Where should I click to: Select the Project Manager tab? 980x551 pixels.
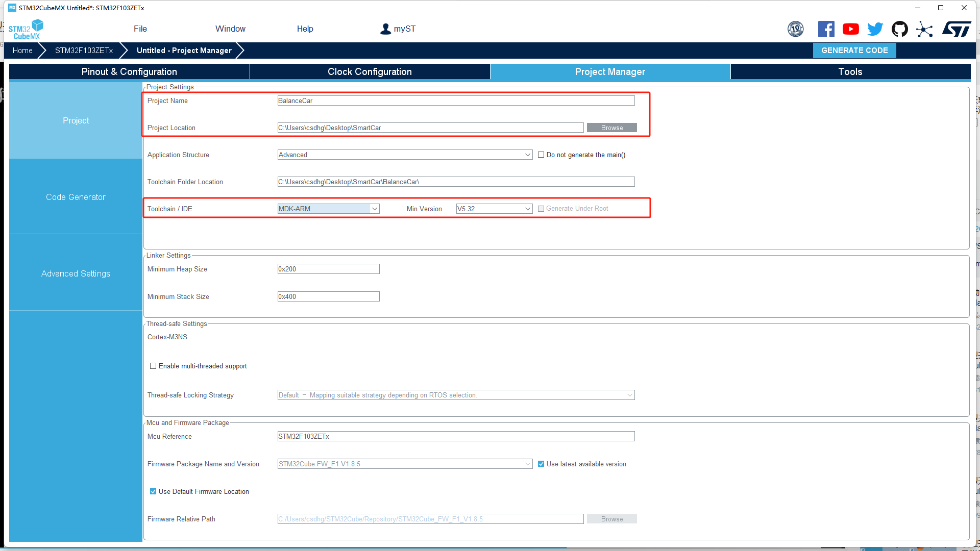click(x=610, y=72)
